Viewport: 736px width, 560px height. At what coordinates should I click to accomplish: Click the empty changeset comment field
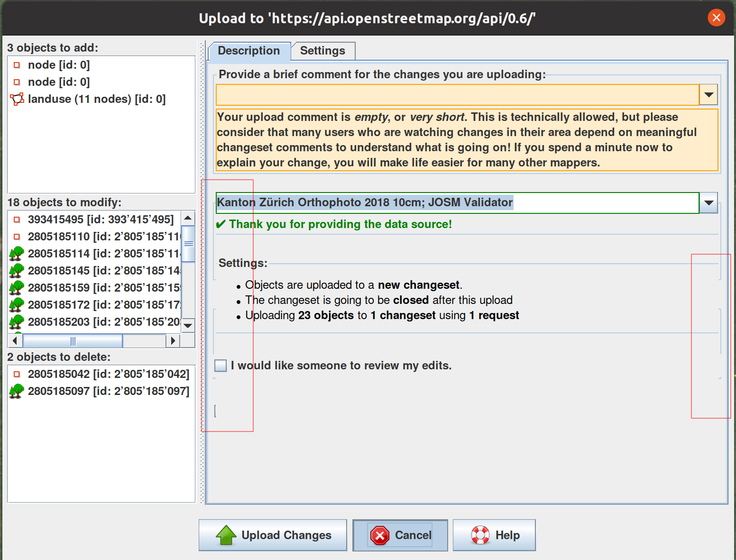tap(457, 95)
